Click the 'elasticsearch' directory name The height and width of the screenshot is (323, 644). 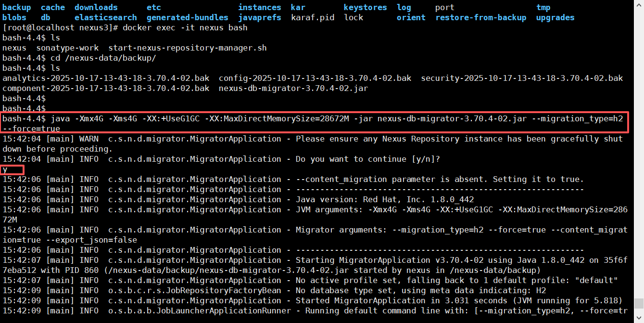pyautogui.click(x=106, y=17)
